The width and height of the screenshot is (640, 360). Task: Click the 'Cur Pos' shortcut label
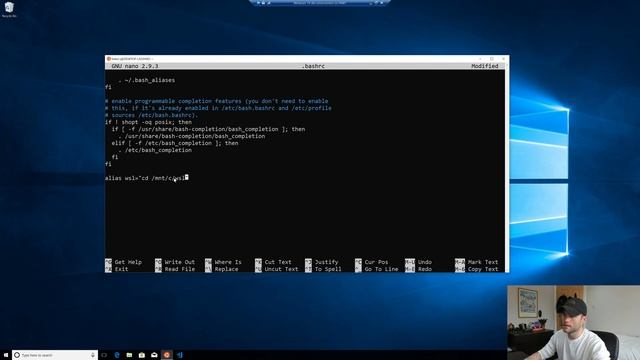(376, 262)
